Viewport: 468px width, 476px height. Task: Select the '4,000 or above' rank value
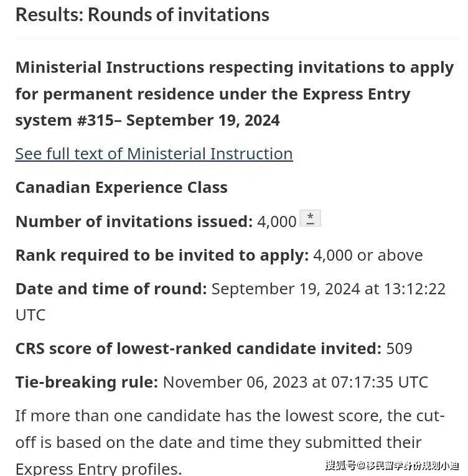368,255
